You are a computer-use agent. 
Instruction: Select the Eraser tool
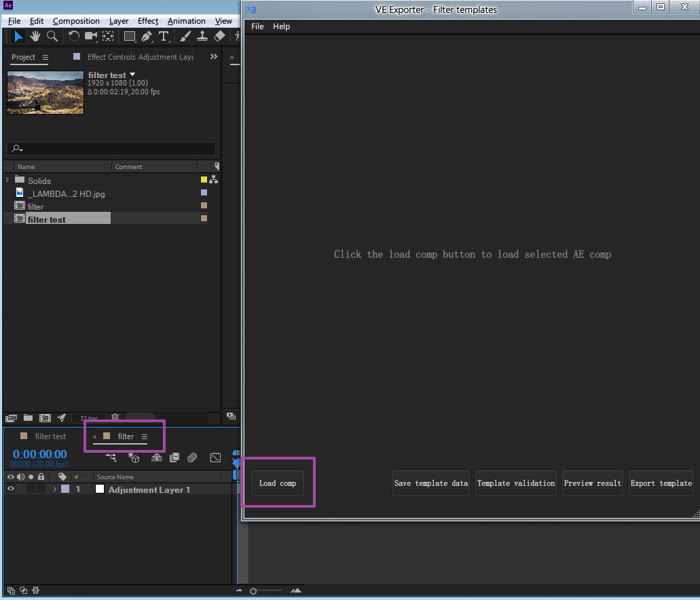click(219, 36)
